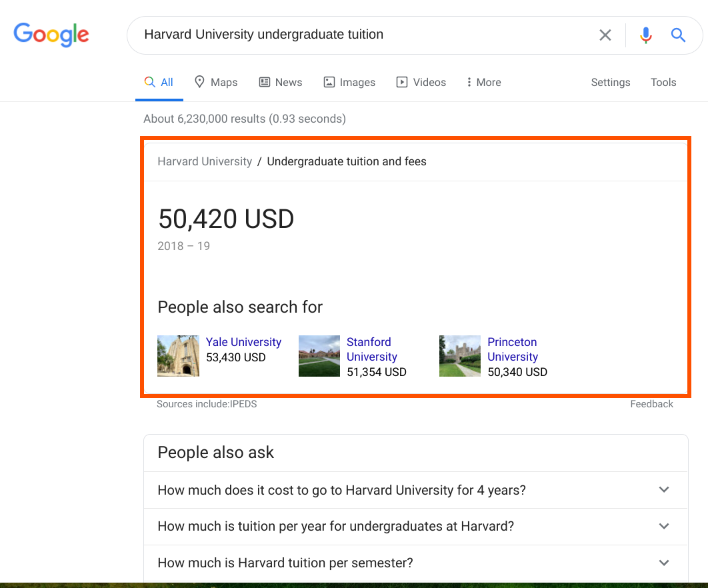Open the Stanford University link
The width and height of the screenshot is (708, 588).
pyautogui.click(x=371, y=349)
